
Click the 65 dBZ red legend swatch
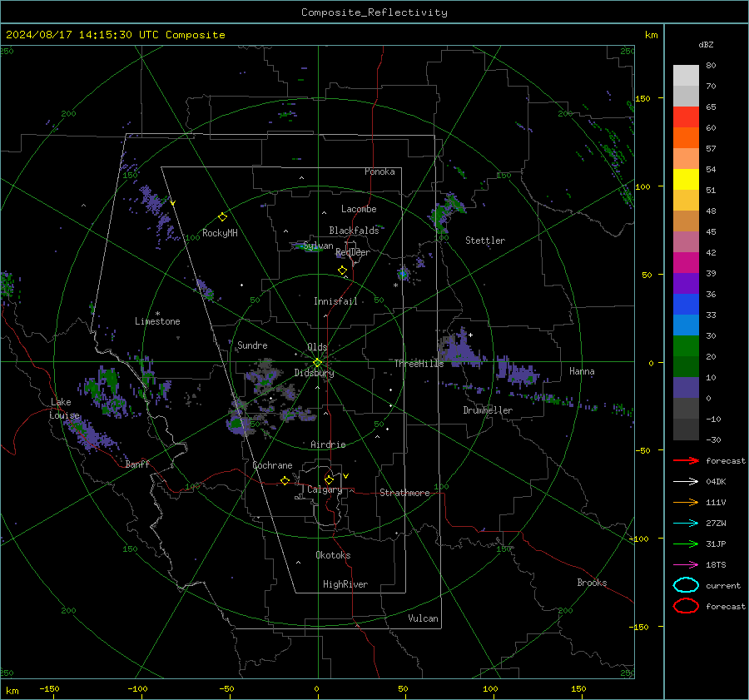pos(686,117)
